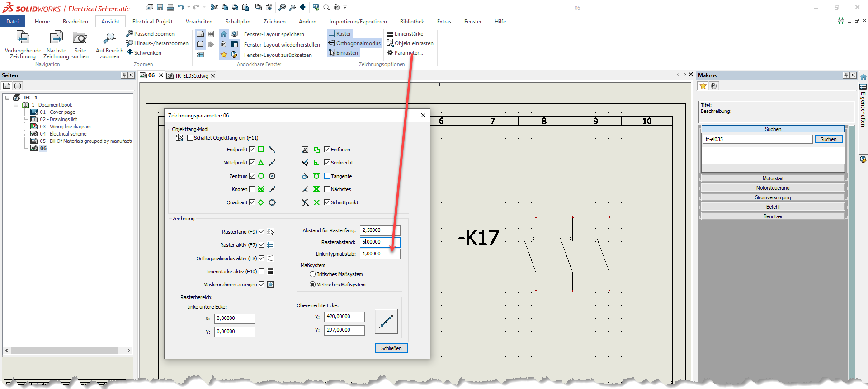Toggle the Orthogonalmodus ribbon option
This screenshot has height=389, width=868.
point(355,43)
